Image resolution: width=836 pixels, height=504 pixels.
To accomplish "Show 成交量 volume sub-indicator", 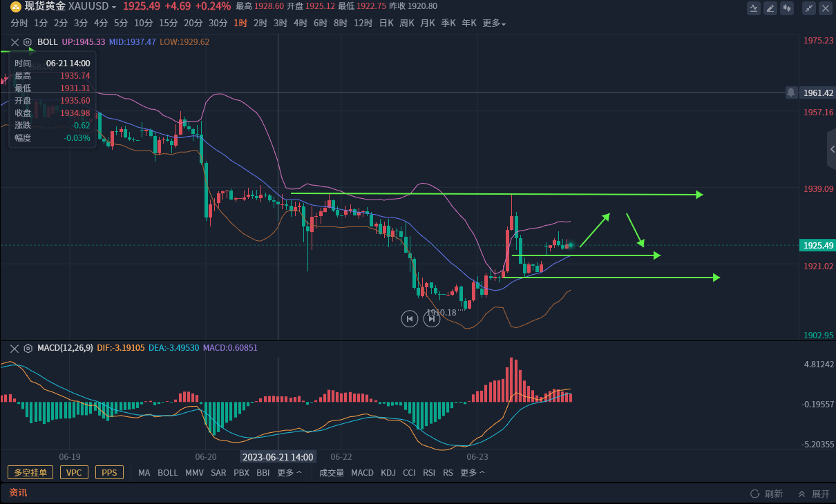I will click(x=332, y=473).
